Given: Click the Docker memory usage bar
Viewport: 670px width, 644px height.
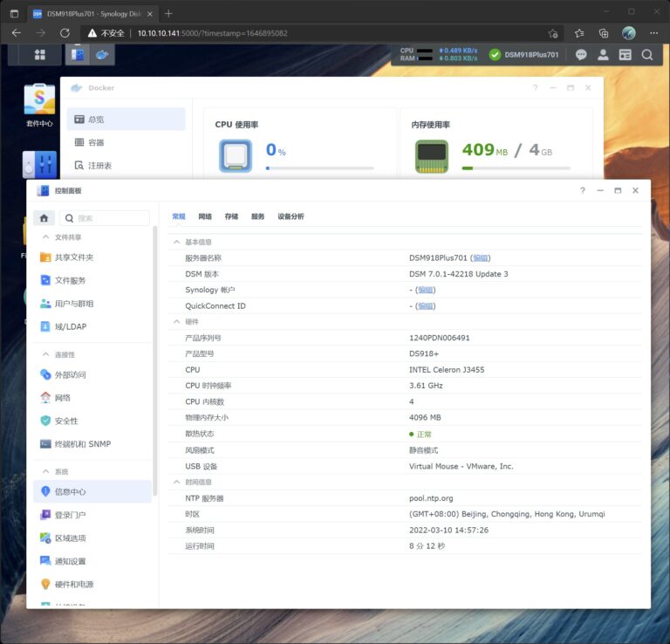Looking at the screenshot, I should (516, 168).
